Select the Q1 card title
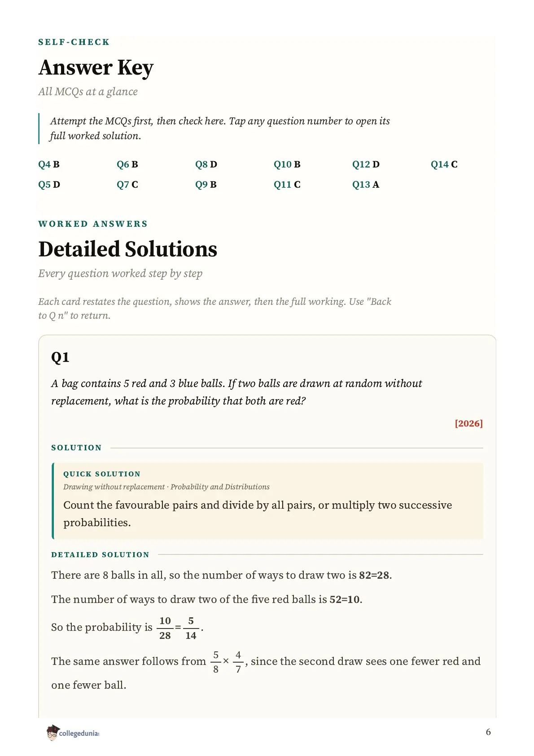Screen dimensions: 534x756 (60, 357)
